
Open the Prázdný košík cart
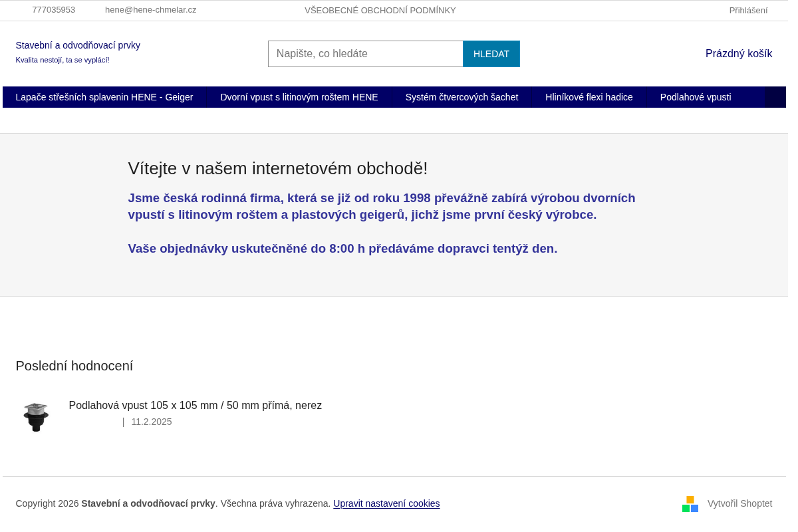click(739, 54)
